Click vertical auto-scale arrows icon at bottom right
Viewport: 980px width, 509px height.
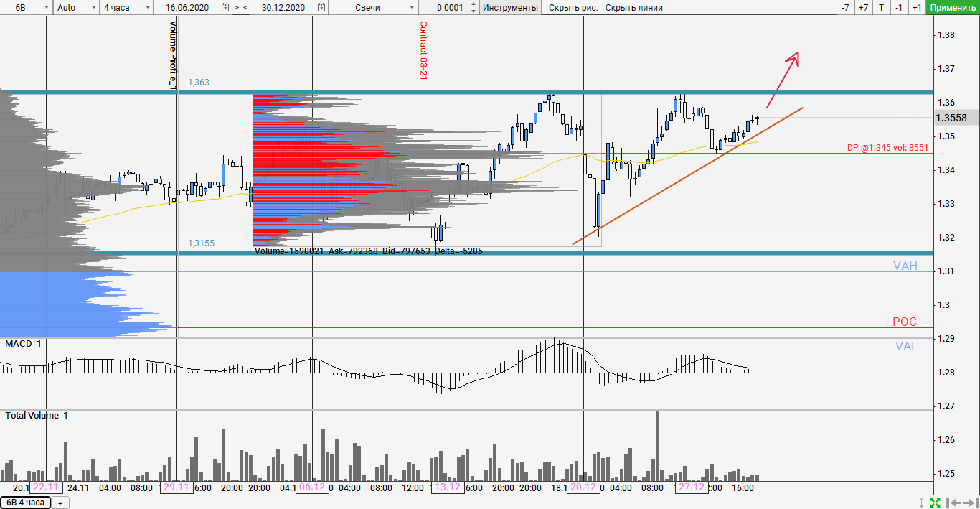(922, 503)
